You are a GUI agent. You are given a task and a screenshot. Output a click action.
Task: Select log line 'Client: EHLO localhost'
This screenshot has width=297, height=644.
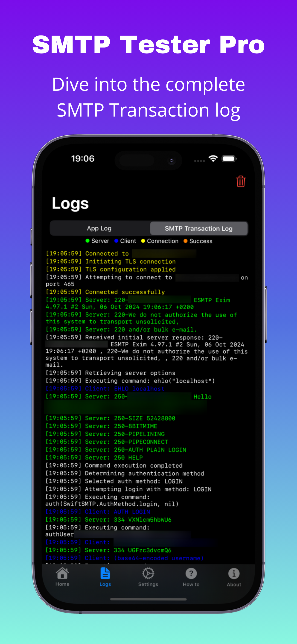(105, 389)
